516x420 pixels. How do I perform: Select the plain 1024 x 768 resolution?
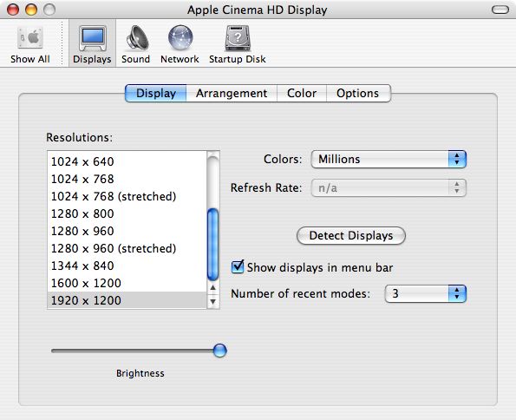[x=127, y=180]
